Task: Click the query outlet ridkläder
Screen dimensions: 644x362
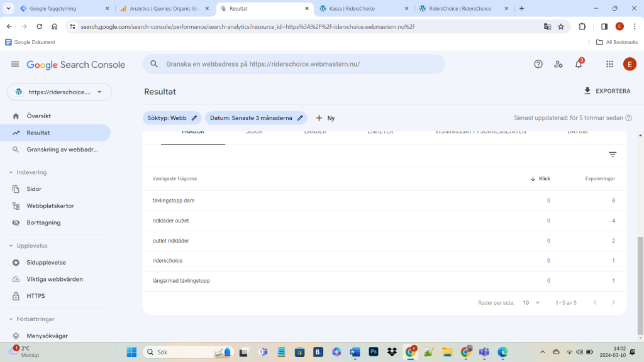Action: pos(171,241)
